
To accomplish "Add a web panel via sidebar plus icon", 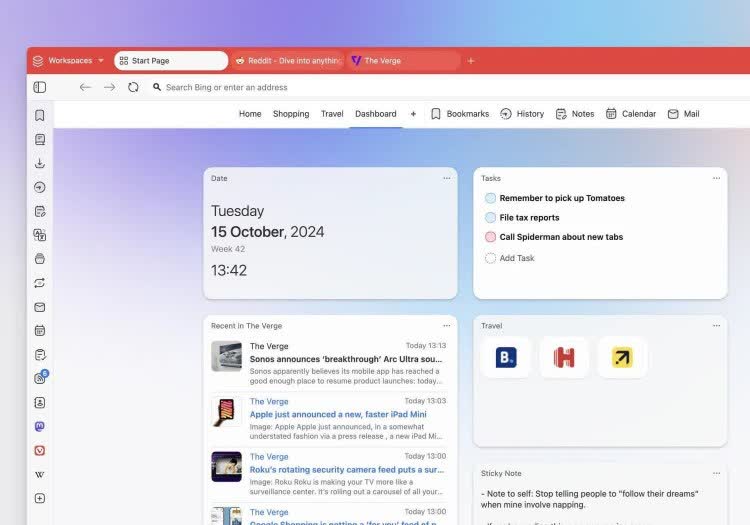I will (x=40, y=498).
